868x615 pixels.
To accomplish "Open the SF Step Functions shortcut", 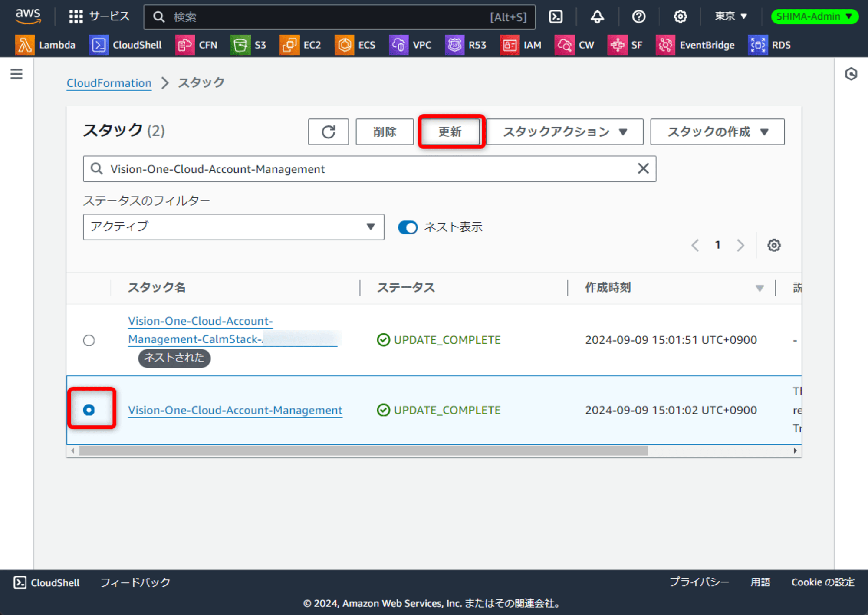I will (625, 45).
